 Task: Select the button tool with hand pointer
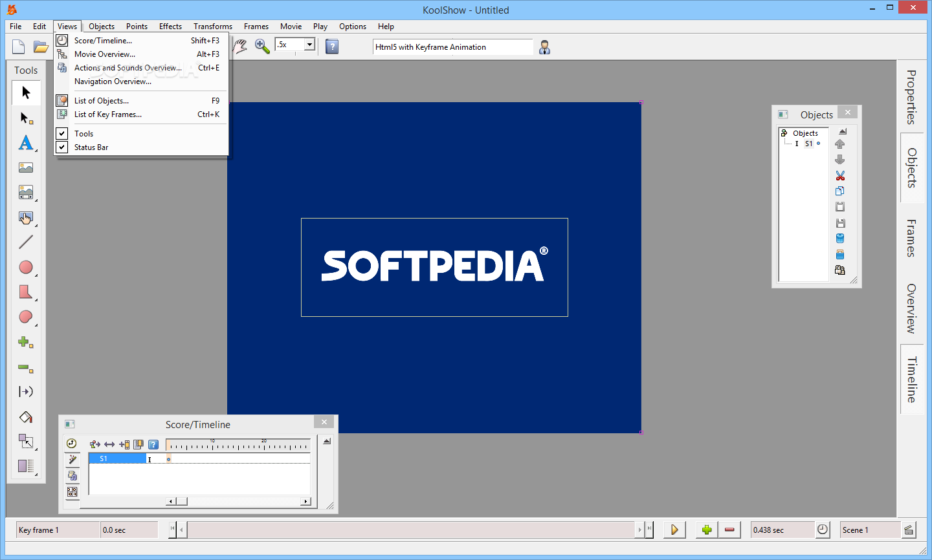pyautogui.click(x=26, y=218)
